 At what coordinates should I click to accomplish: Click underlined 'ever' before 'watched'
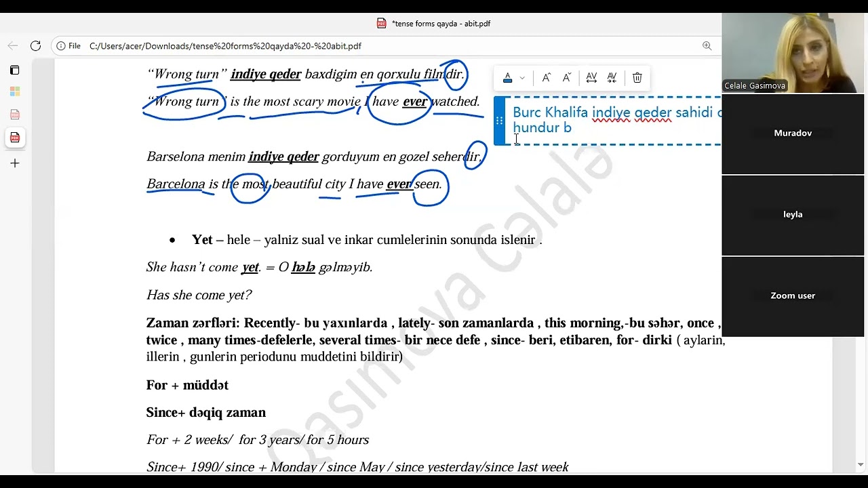coord(414,102)
